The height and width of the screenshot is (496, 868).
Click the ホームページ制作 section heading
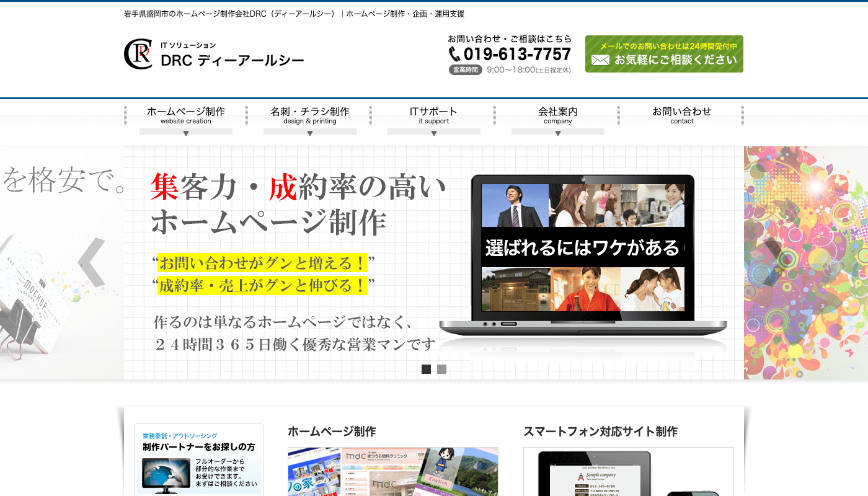pyautogui.click(x=332, y=432)
